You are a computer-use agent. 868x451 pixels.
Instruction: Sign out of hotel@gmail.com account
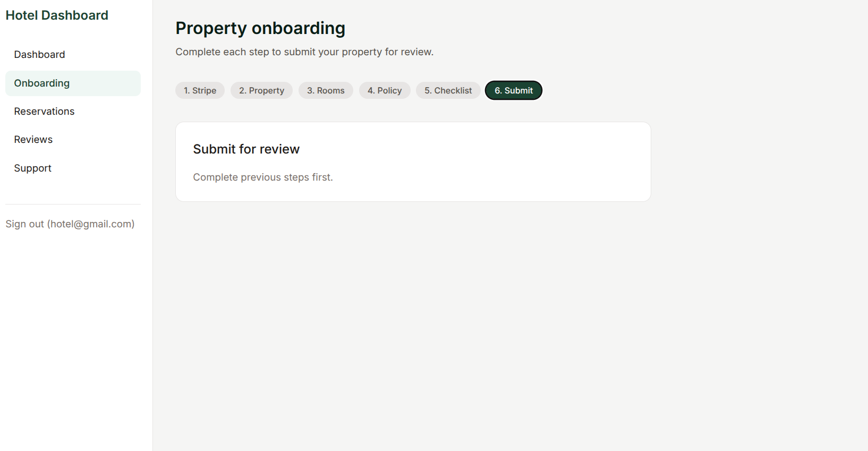point(70,224)
